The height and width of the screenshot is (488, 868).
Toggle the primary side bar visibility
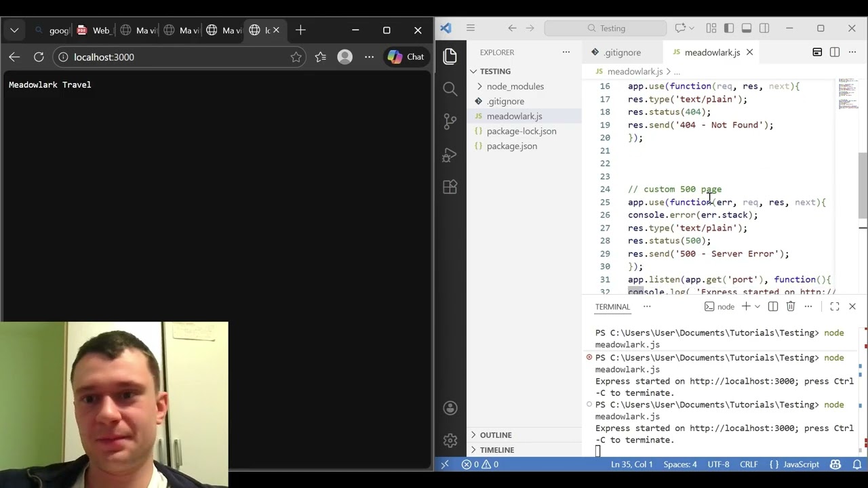pos(729,28)
